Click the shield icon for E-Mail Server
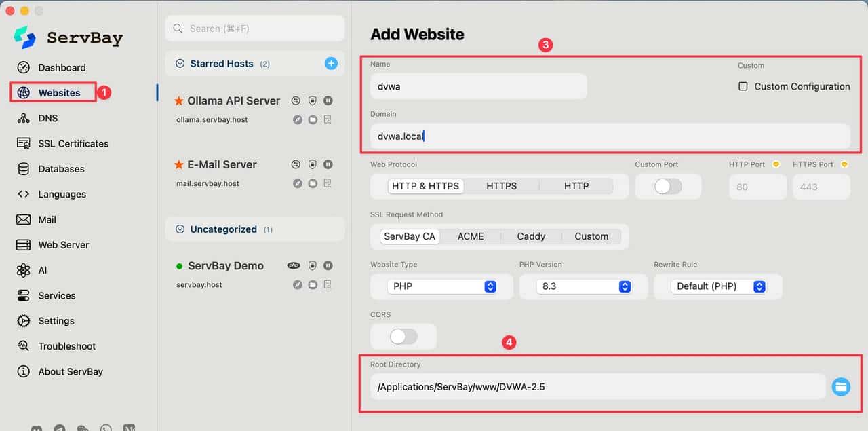The image size is (868, 431). [312, 164]
